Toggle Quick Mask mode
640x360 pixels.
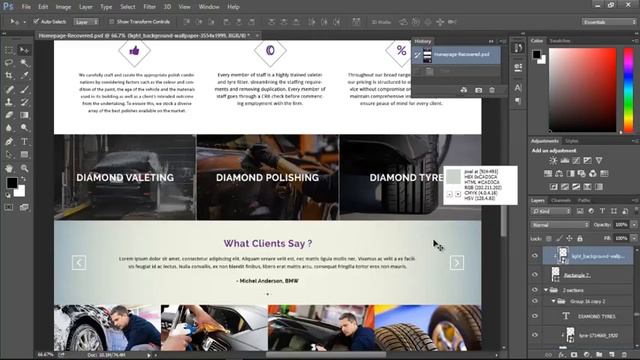(9, 207)
